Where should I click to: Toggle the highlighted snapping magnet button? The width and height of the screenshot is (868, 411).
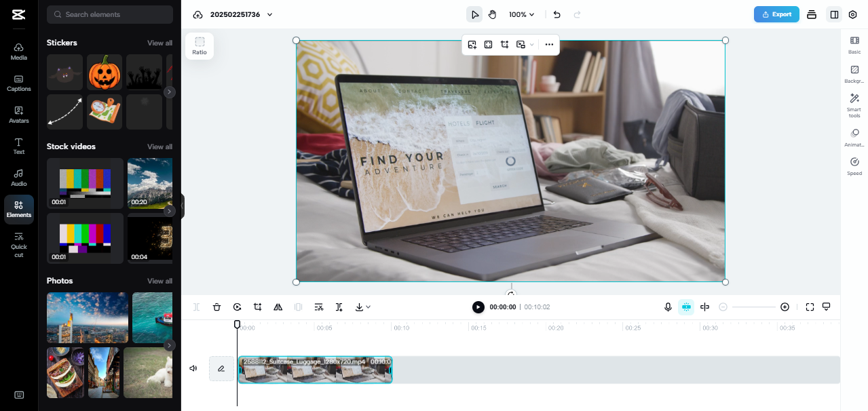tap(686, 307)
